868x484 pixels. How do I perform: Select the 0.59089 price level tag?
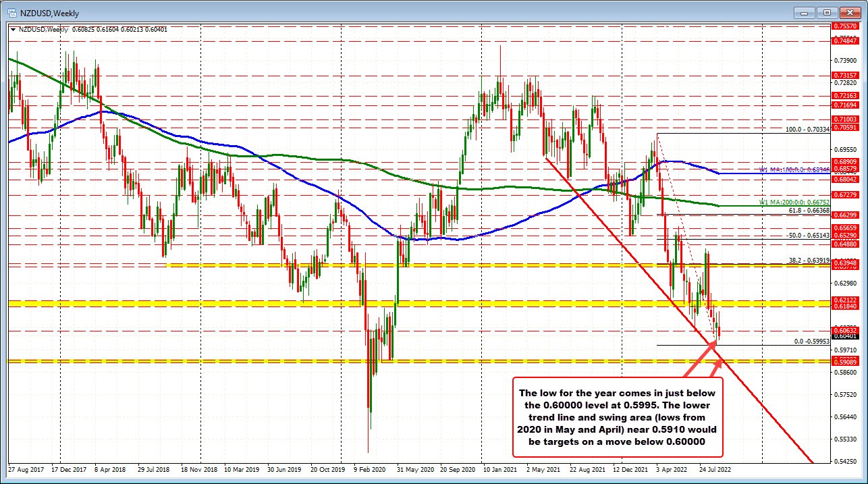(845, 362)
